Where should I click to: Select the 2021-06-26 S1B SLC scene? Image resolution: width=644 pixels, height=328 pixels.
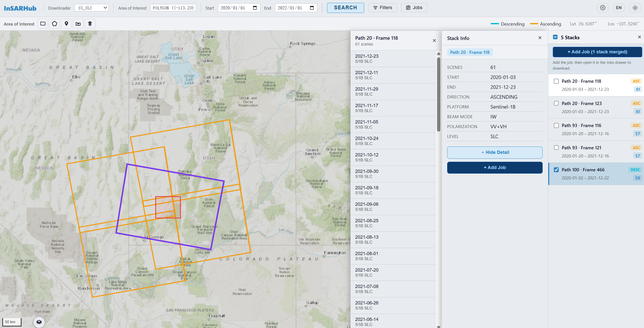(393, 305)
